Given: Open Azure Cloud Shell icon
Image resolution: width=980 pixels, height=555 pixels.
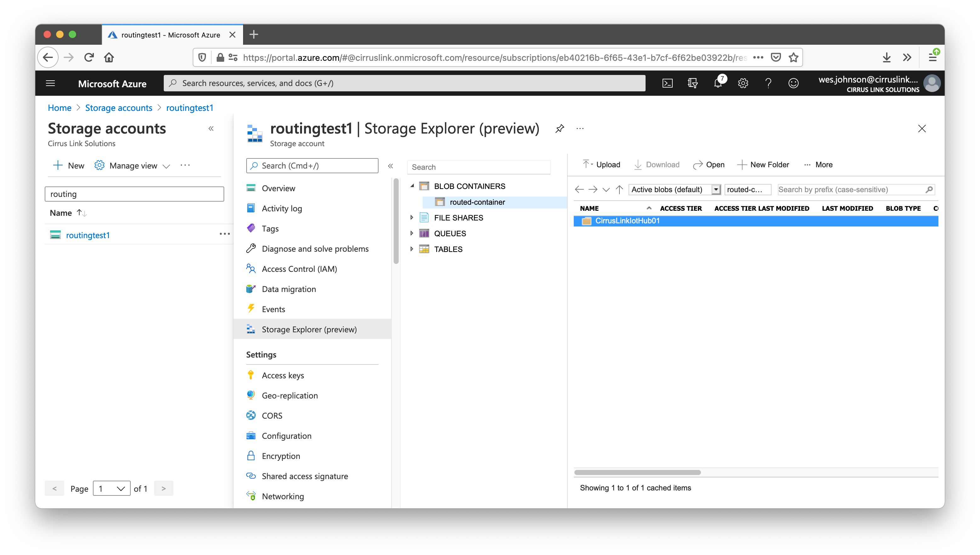Looking at the screenshot, I should click(x=667, y=83).
